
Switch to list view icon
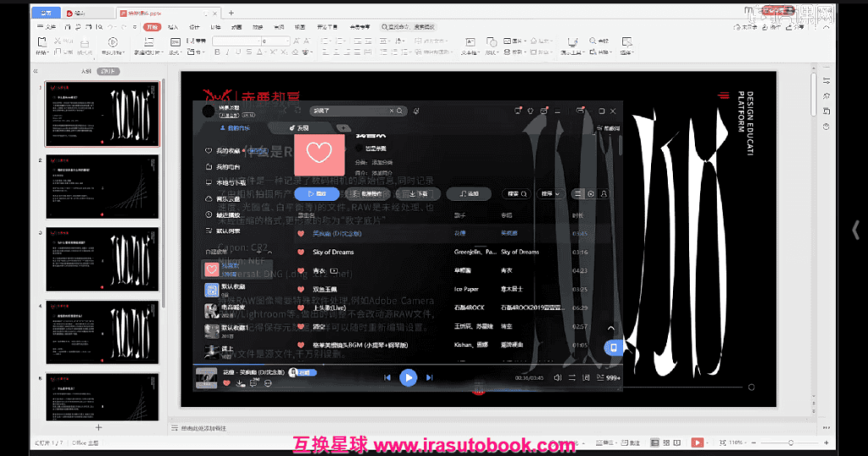(x=577, y=194)
